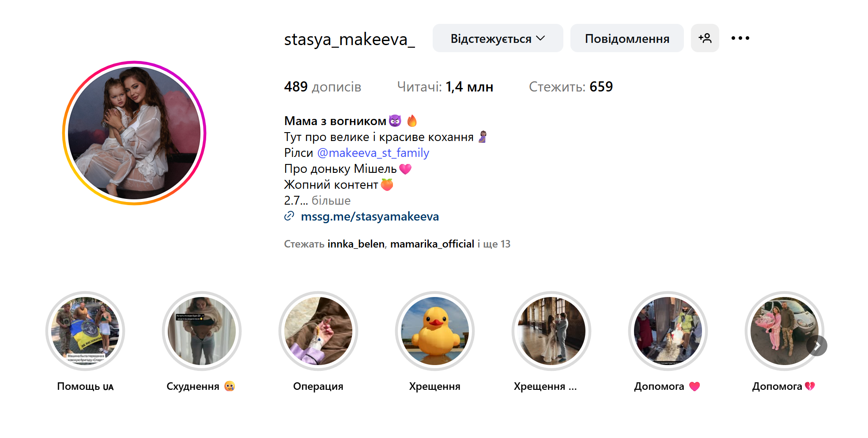Open the Схуднення story highlight
The width and height of the screenshot is (868, 438).
pos(202,331)
